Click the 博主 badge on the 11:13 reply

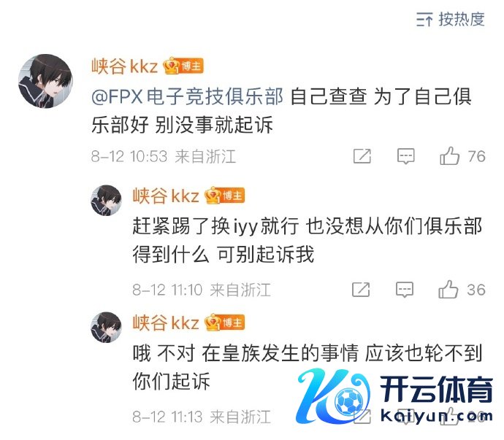click(225, 322)
